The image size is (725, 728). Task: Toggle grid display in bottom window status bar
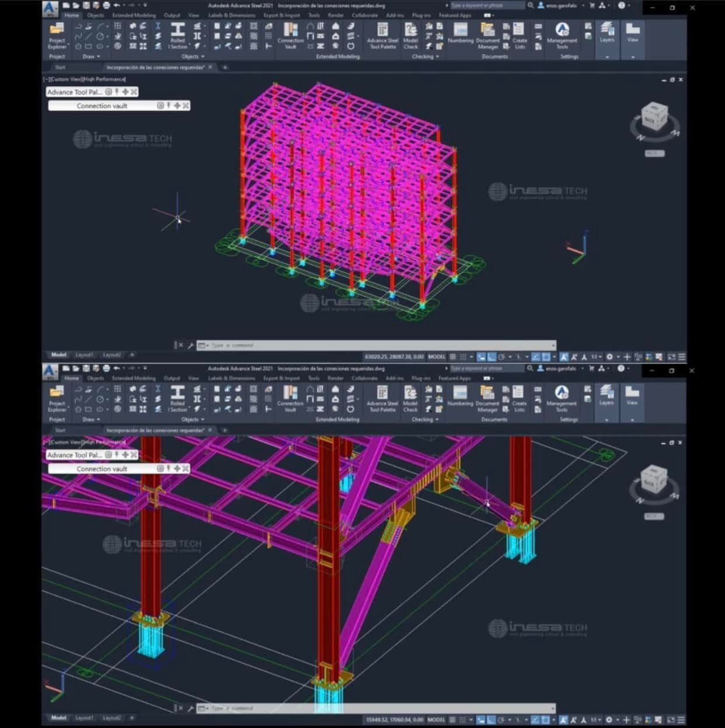point(453,720)
